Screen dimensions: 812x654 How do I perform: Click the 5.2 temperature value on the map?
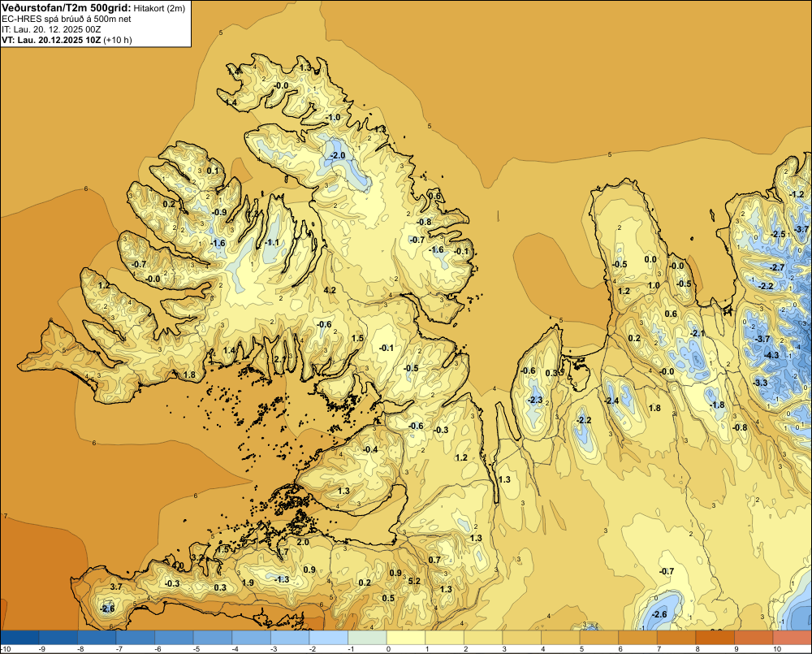414,582
